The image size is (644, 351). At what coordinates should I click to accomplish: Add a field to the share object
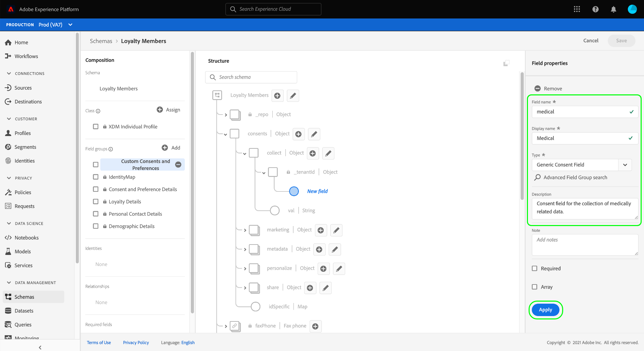coord(310,288)
